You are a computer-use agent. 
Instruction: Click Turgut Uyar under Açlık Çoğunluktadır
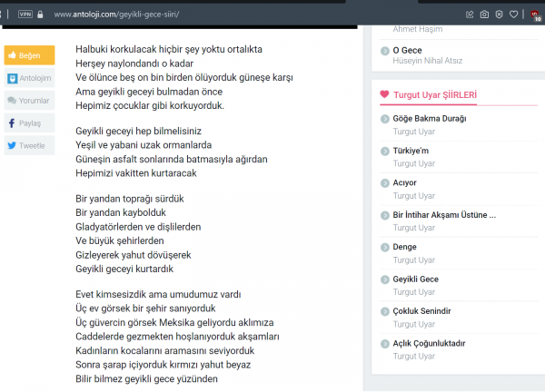414,357
